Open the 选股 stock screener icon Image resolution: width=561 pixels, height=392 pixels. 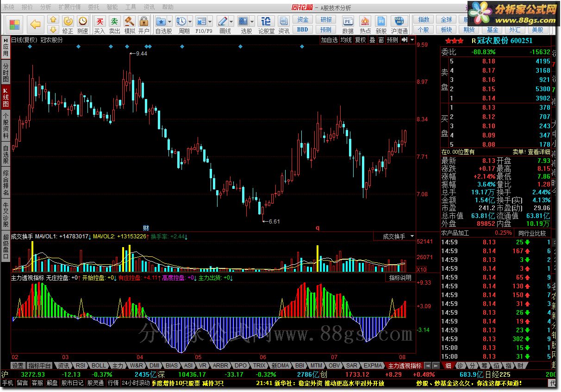coord(243,21)
